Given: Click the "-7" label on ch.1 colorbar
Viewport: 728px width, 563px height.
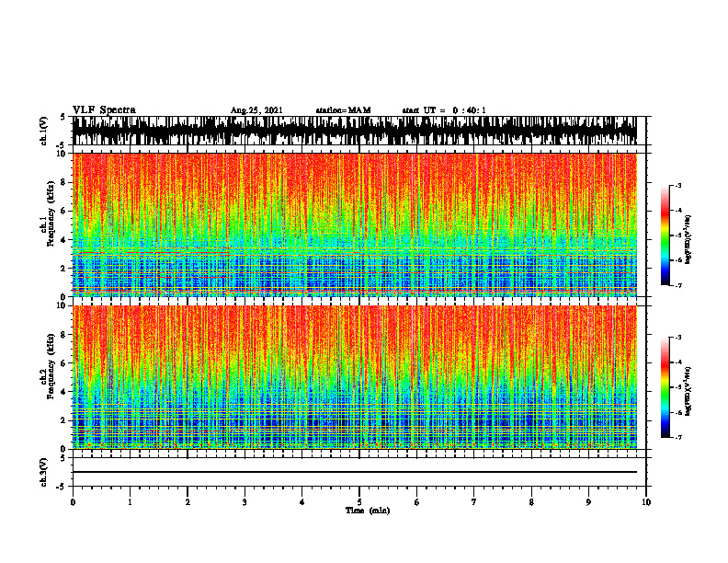Looking at the screenshot, I should click(677, 285).
